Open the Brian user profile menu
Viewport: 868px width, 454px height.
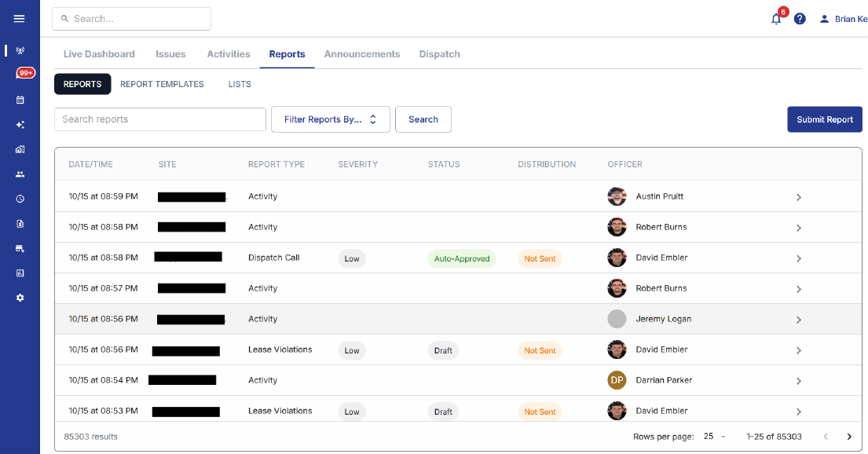pos(843,19)
